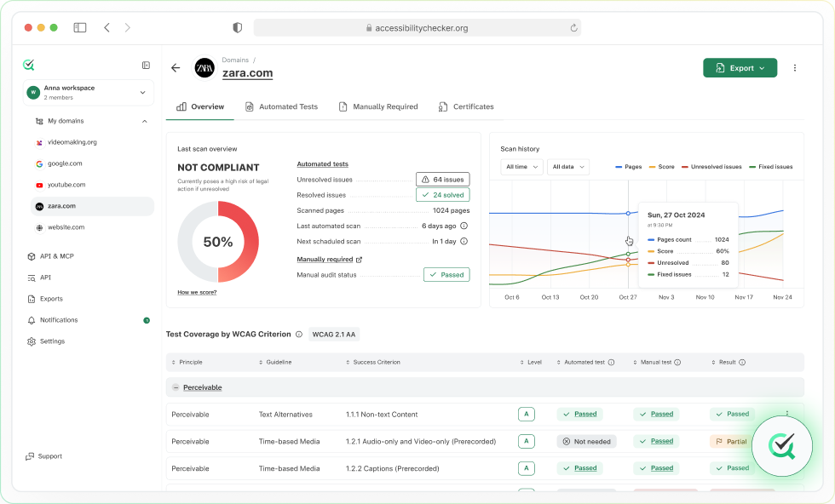The image size is (835, 504).
Task: Click the browser sidebar toggle icon
Action: coord(80,28)
